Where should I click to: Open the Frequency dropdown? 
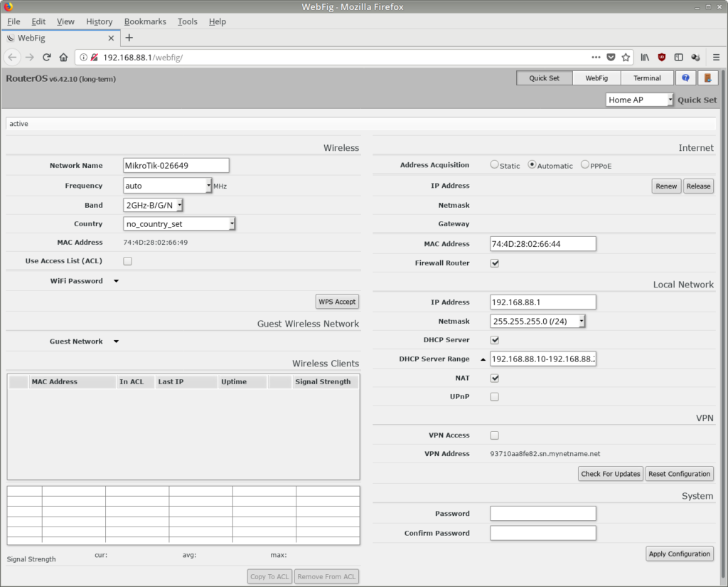pyautogui.click(x=168, y=186)
